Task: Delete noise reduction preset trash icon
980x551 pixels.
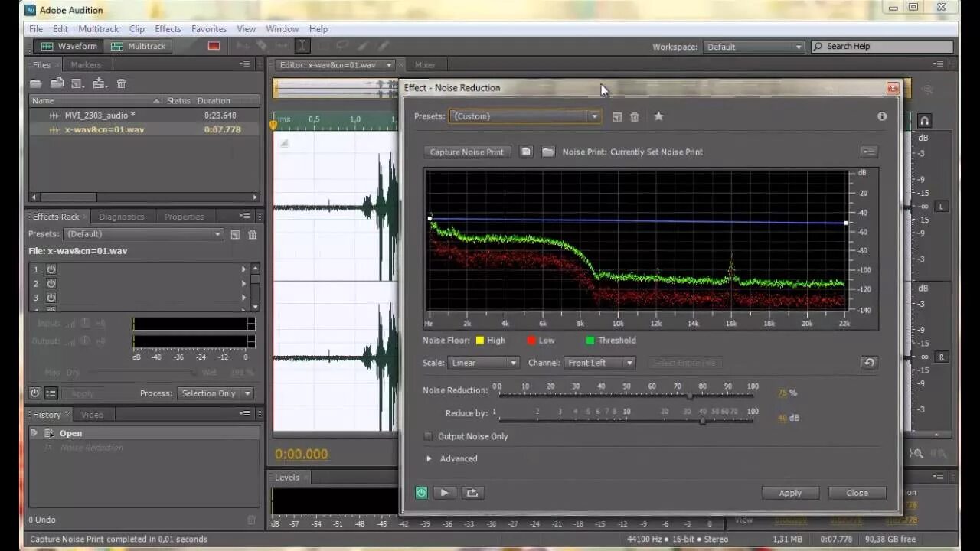Action: click(635, 116)
